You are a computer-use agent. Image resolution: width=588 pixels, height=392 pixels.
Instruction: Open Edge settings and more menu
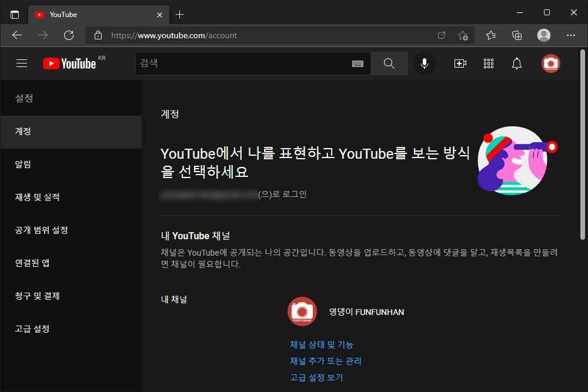(571, 35)
